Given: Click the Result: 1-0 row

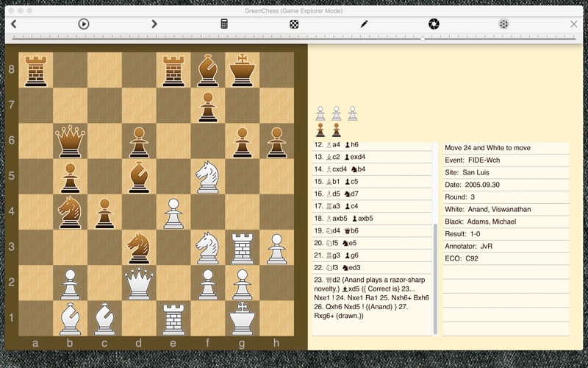Looking at the screenshot, I should click(506, 234).
